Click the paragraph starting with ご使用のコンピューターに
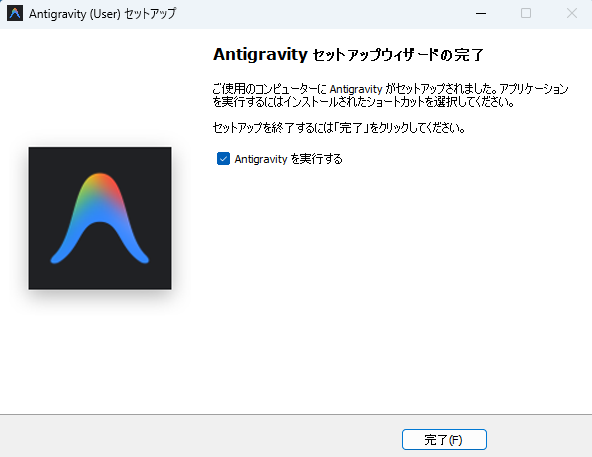The height and width of the screenshot is (457, 592). click(390, 95)
